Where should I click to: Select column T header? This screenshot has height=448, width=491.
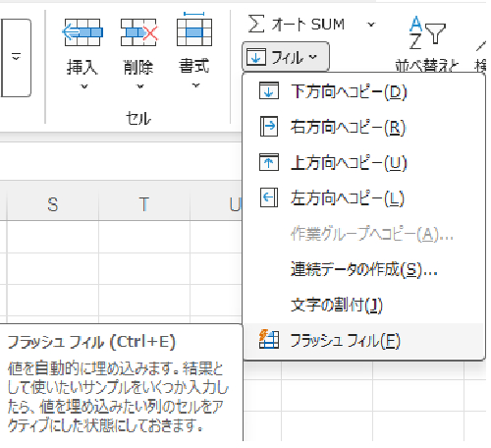(144, 204)
